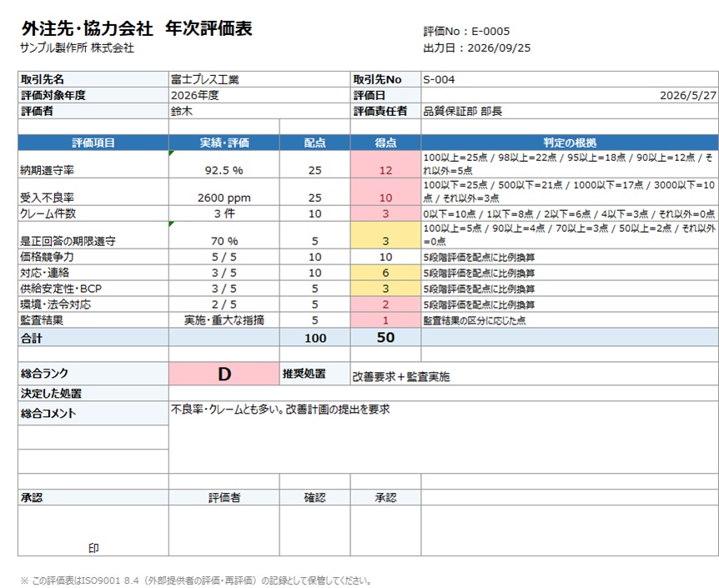Select the 対応･連絡 row label
The height and width of the screenshot is (588, 719).
93,273
